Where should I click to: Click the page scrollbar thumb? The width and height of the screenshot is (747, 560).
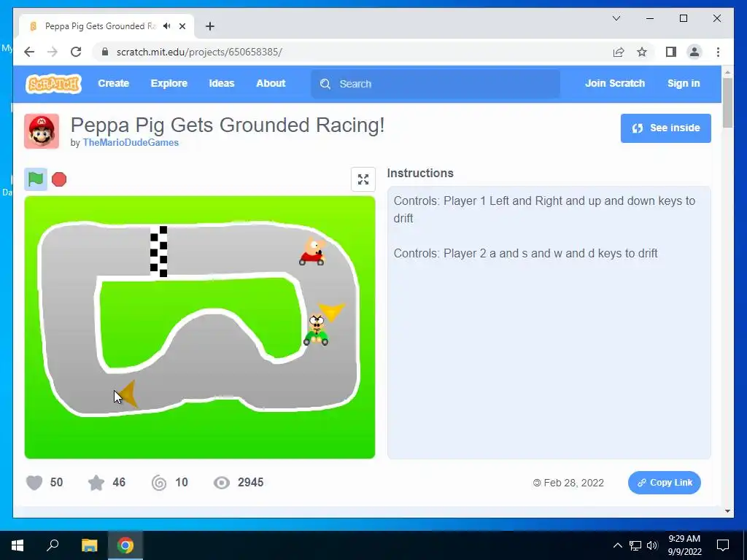(x=727, y=102)
